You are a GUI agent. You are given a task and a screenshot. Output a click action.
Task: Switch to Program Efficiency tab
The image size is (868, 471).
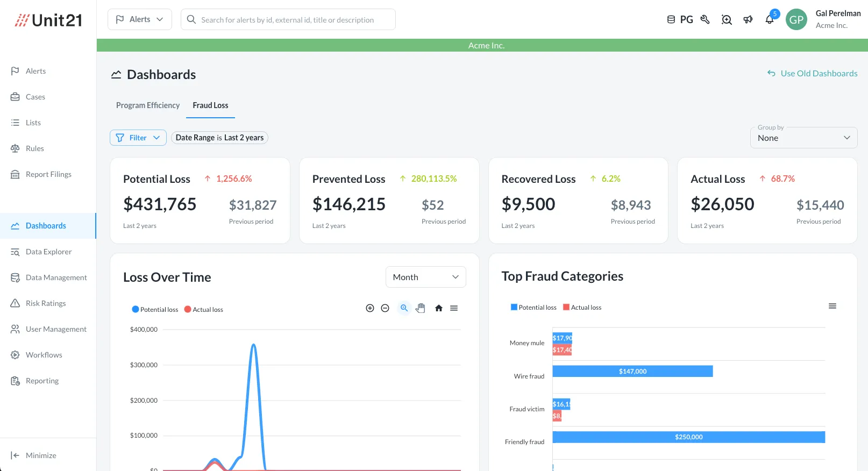[x=148, y=105]
